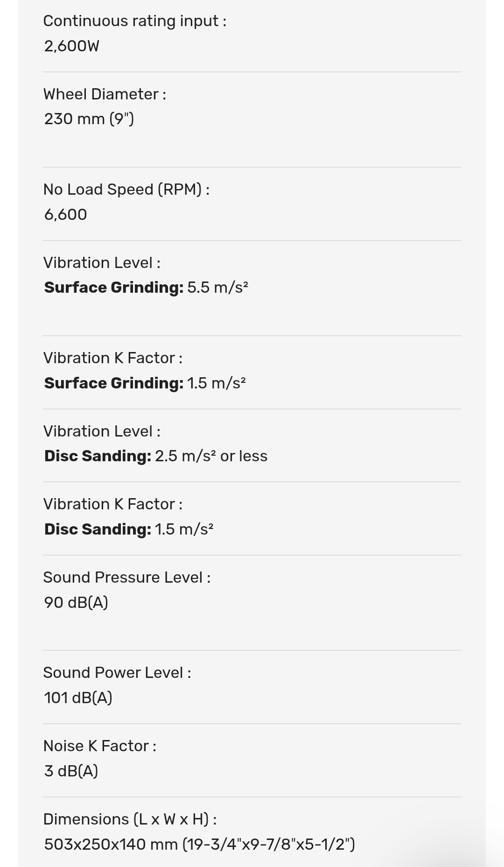Select the 503x250x140 mm dimensions value

(x=199, y=845)
